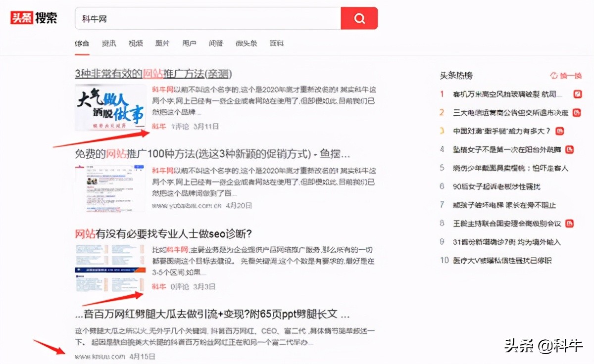Click the thumbnail of the seo诊断 result
The image size is (594, 364).
click(110, 267)
